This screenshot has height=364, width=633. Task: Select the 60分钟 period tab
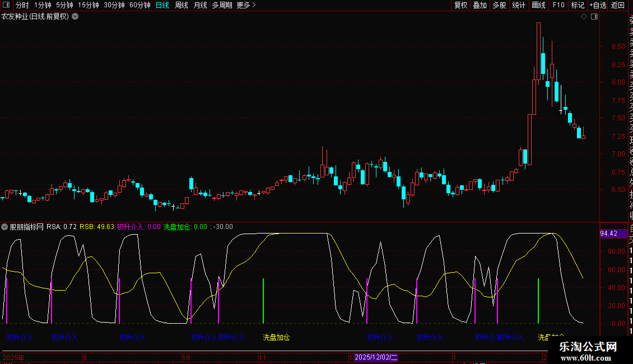(139, 5)
